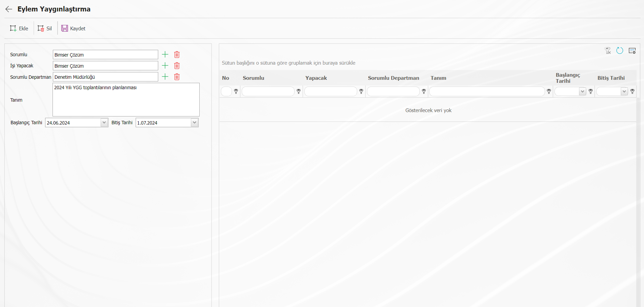Clear İşi Yapacak with the red trash icon
Screen dimensions: 644x307
[x=177, y=66]
